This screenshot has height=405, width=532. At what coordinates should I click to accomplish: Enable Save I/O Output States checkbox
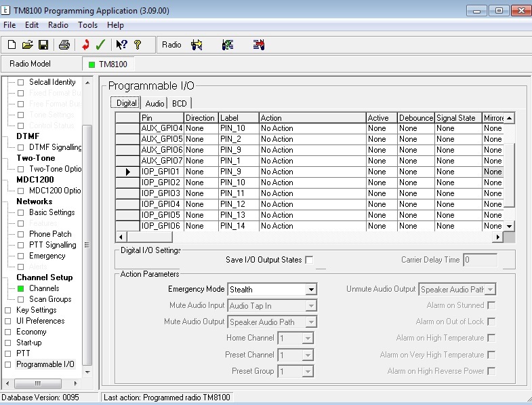[309, 260]
